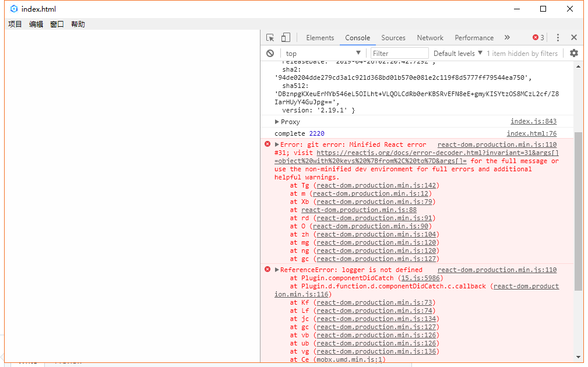The image size is (588, 367).
Task: Switch to the Elements tab
Action: click(320, 38)
